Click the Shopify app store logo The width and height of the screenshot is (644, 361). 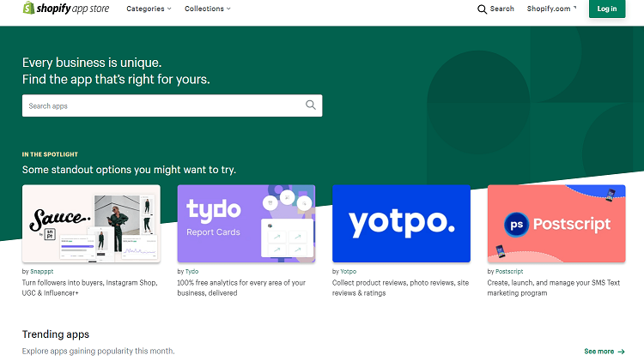66,9
